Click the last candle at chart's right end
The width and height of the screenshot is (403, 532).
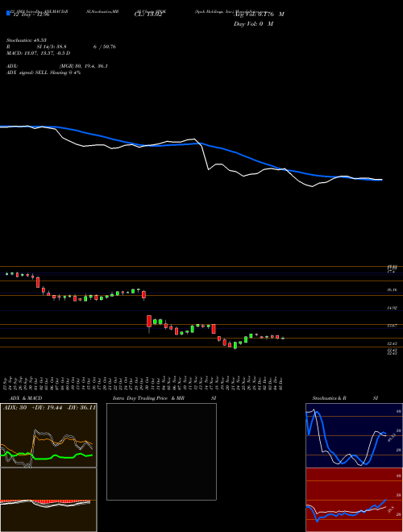283,338
